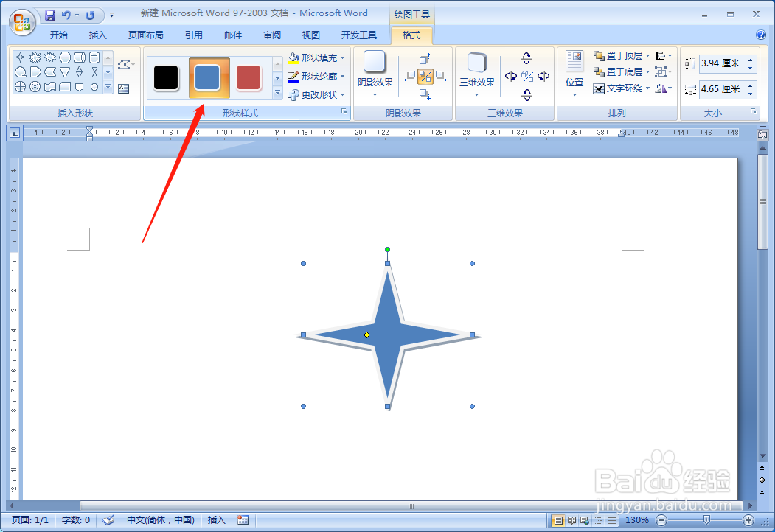Open the Customize Quick Access Toolbar arrow
Viewport: 775px width, 532px height.
(x=111, y=15)
